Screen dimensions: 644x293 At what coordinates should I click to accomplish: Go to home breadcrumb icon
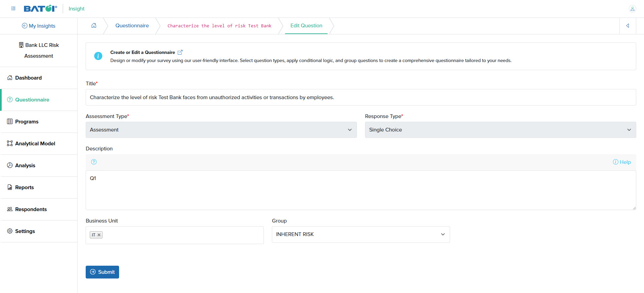click(x=94, y=26)
